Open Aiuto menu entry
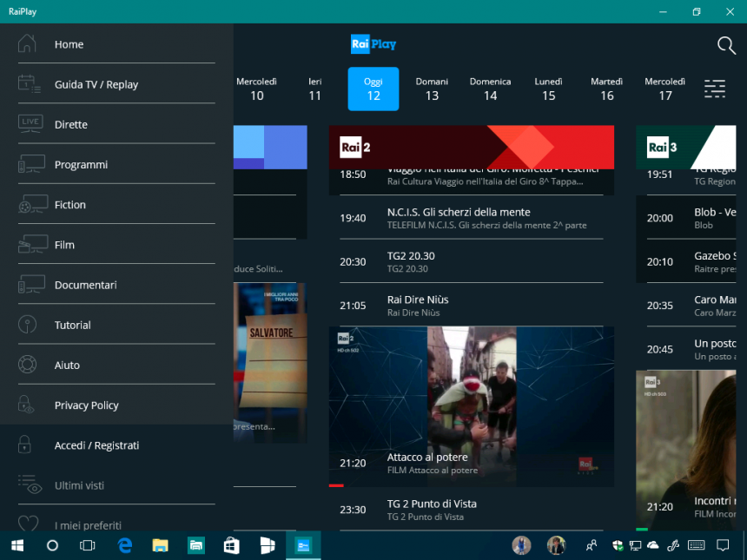Screen dimensions: 747x560 pos(116,366)
